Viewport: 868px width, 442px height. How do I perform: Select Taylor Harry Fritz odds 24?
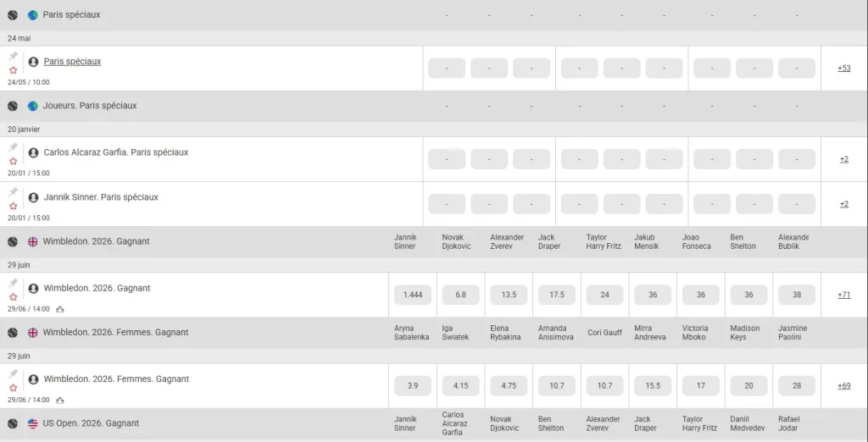click(x=604, y=295)
